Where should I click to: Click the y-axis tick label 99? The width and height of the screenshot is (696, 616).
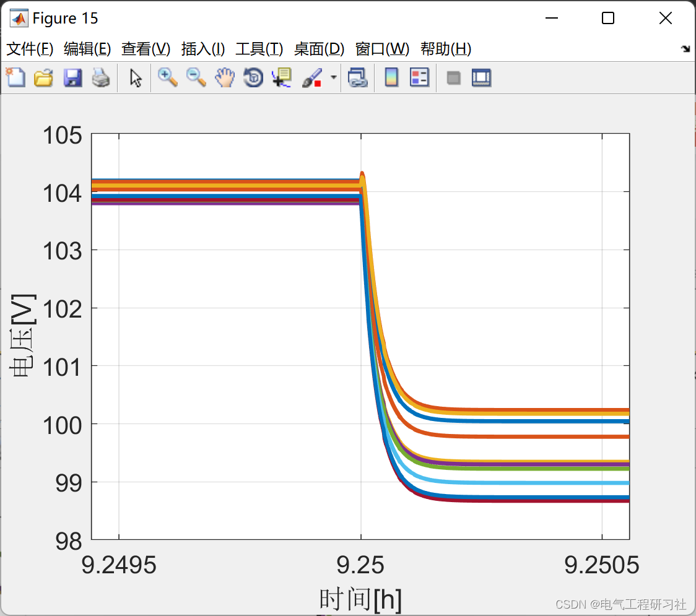[x=69, y=484]
